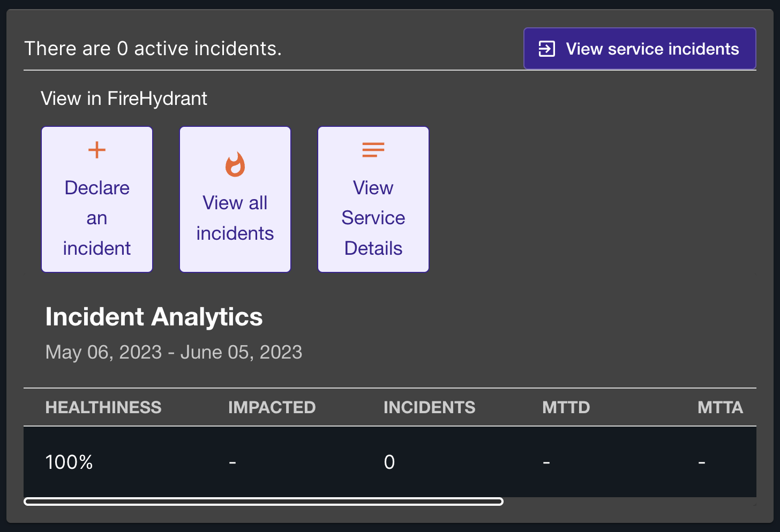Click the MTTD column header

point(566,407)
